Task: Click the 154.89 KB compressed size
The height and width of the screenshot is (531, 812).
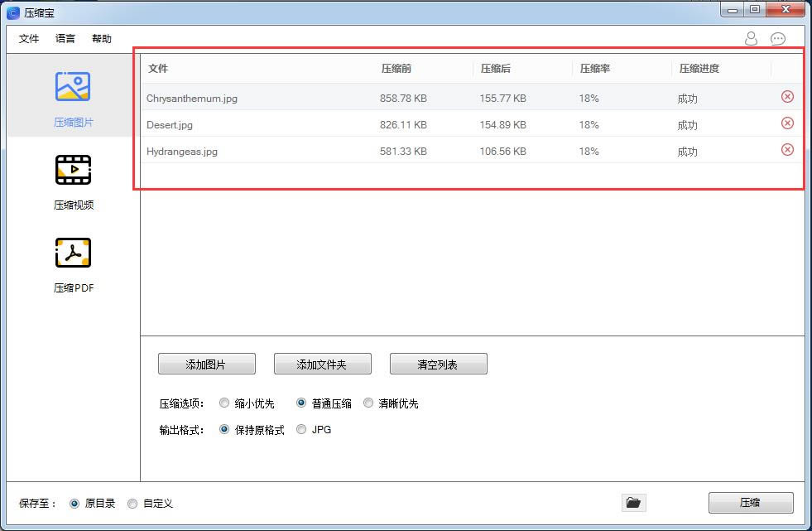Action: 502,125
